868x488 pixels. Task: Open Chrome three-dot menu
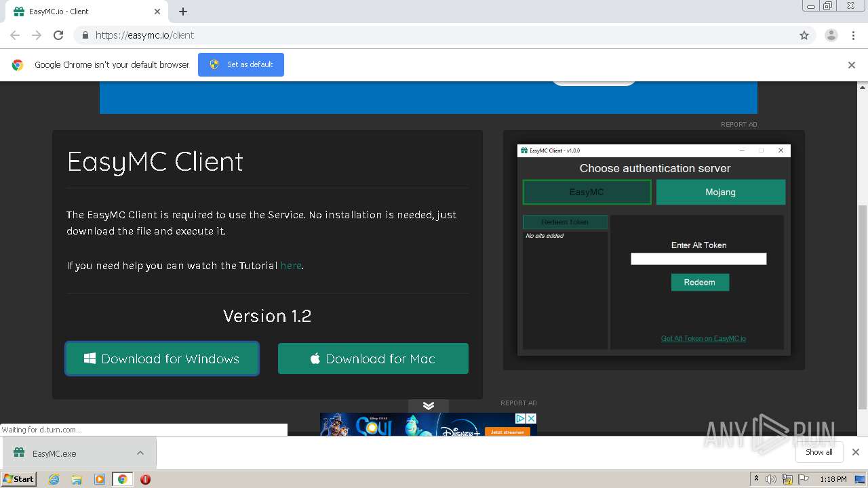click(x=854, y=35)
